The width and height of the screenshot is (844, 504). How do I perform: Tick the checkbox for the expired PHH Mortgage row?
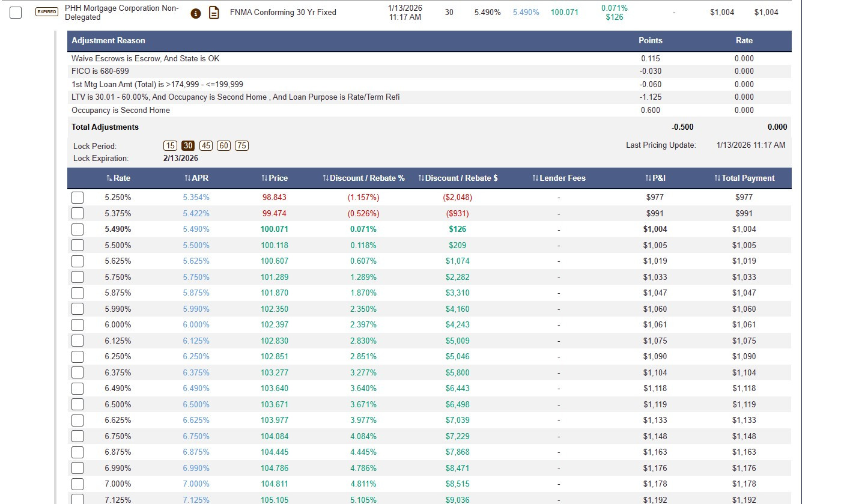[16, 13]
